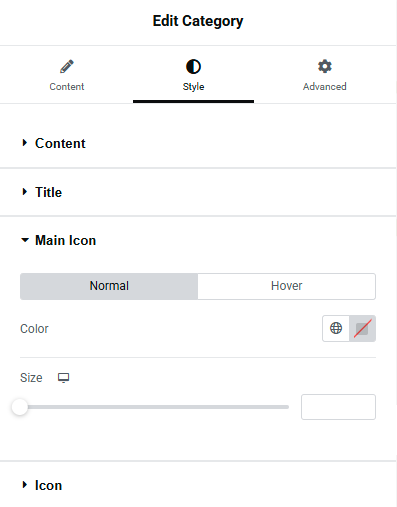Switch to the Advanced tab label
397x507 pixels.
click(325, 87)
